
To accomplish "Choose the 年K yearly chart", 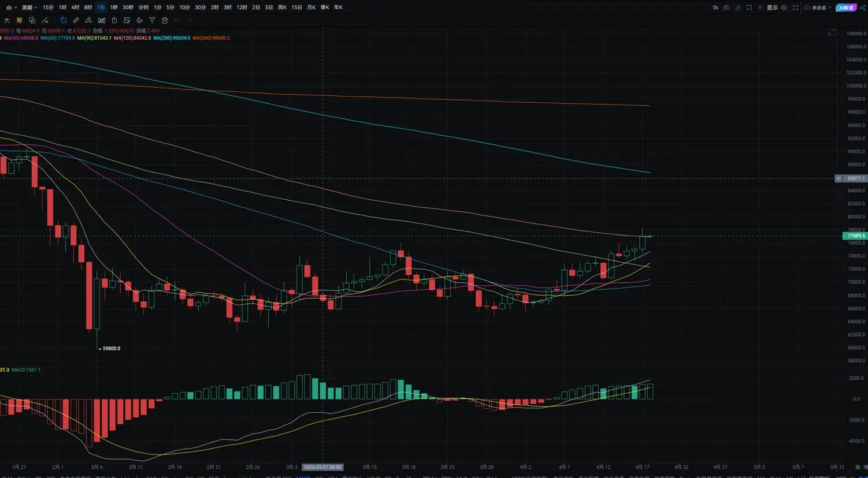I will coord(338,8).
